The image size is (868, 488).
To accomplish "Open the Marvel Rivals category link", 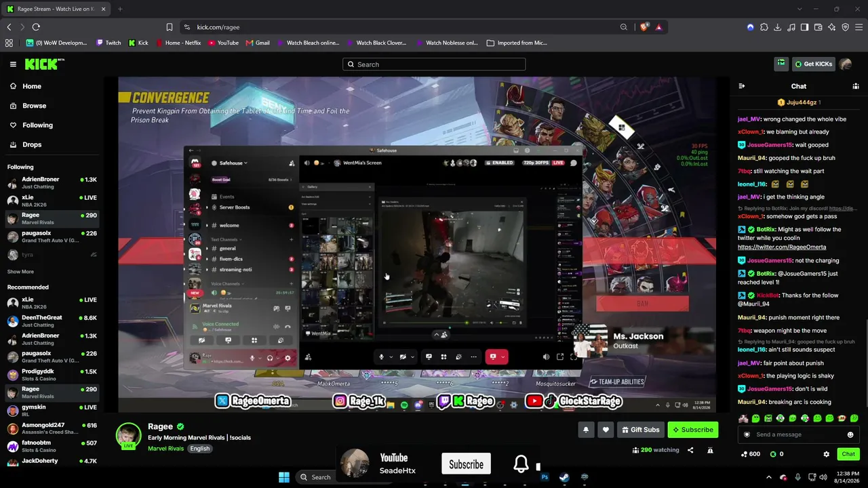I will click(x=165, y=449).
